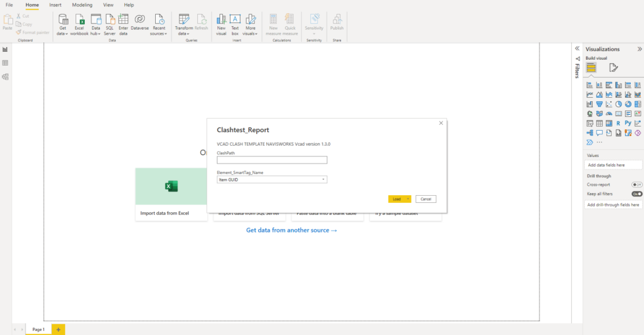
Task: Insert a New visual from ribbon
Action: [221, 25]
